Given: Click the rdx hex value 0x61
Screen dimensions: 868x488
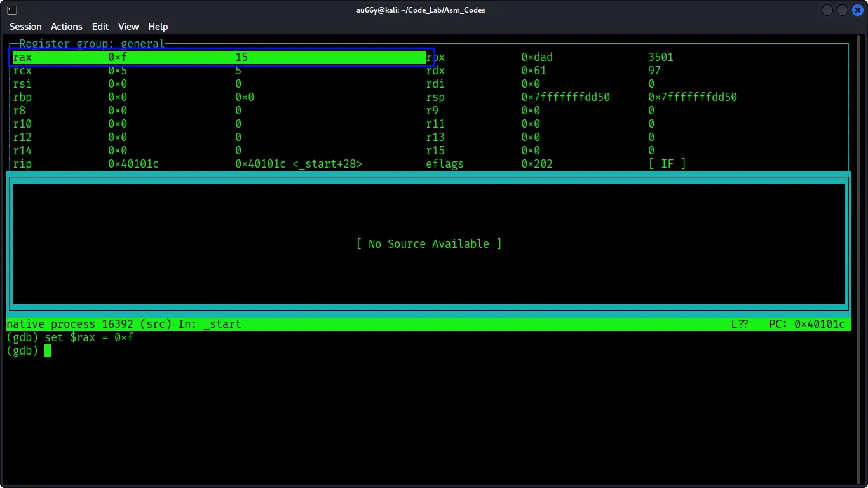Looking at the screenshot, I should (x=534, y=71).
